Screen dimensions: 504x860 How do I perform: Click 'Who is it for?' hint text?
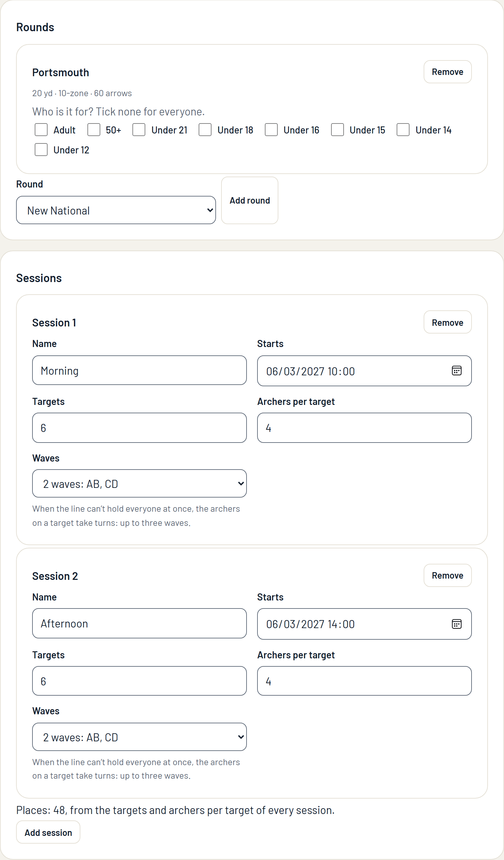pos(118,112)
